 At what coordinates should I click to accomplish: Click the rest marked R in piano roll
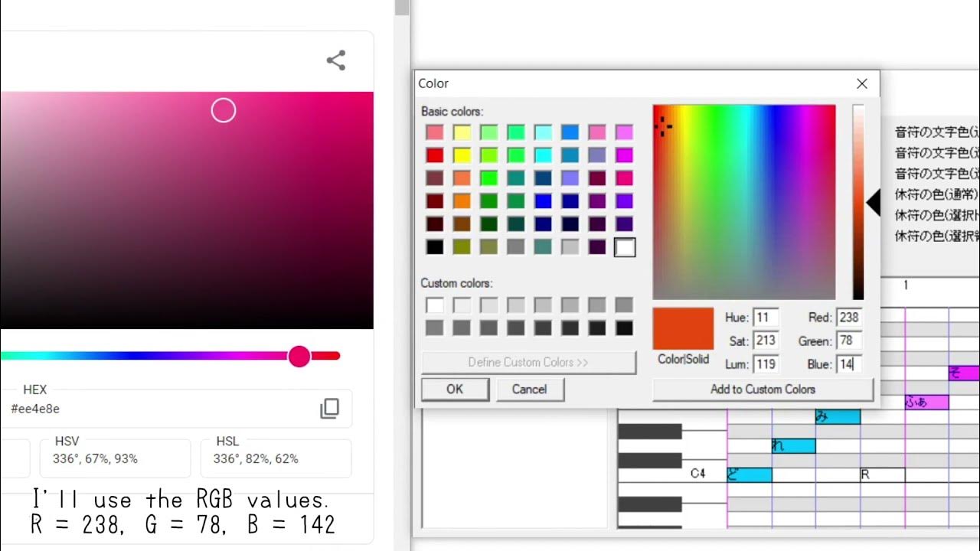click(x=882, y=474)
